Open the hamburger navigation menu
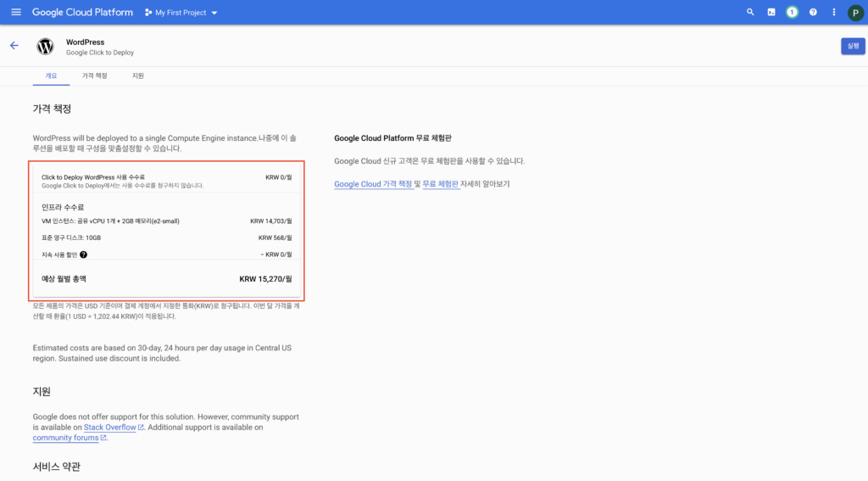 point(16,12)
